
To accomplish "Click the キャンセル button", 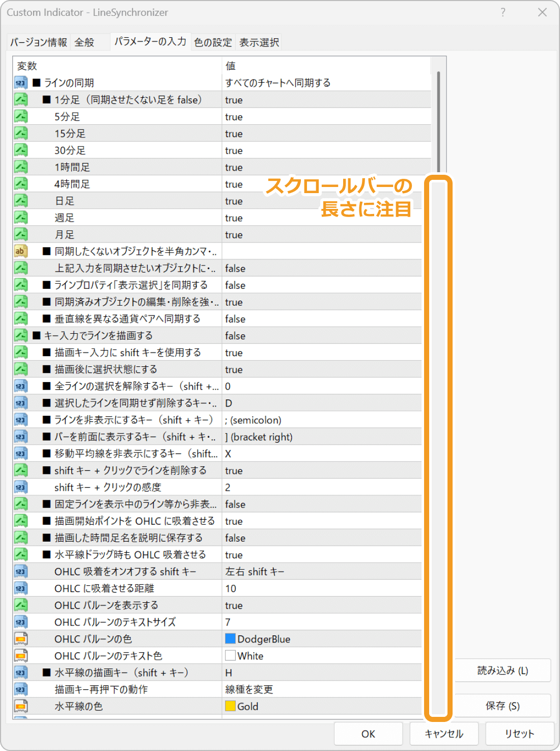I will coord(444,734).
